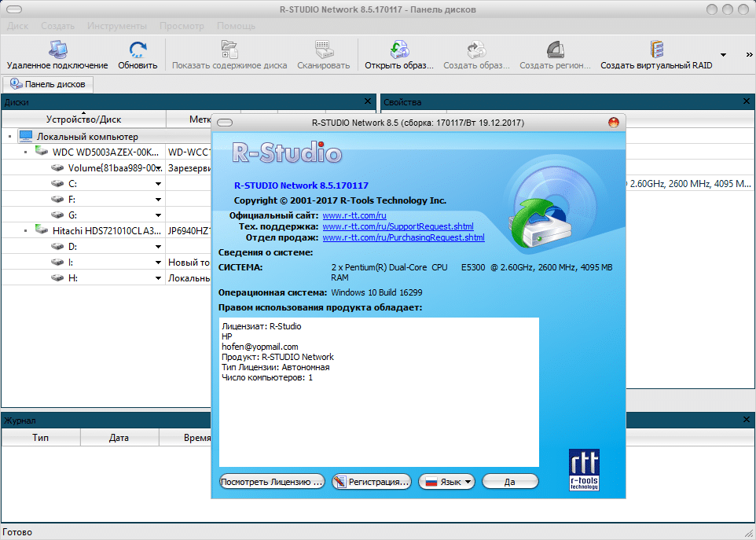
Task: Open dropdown arrow for drive G:
Action: tap(158, 215)
